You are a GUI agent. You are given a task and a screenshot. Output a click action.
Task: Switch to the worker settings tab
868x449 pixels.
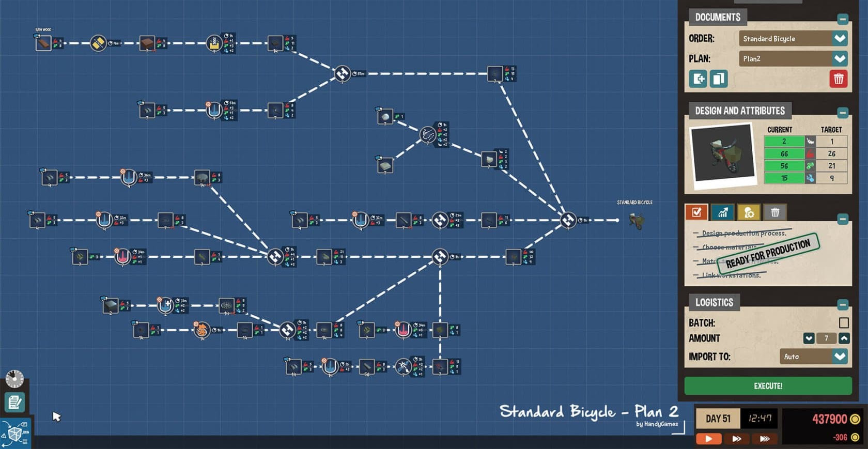click(749, 212)
